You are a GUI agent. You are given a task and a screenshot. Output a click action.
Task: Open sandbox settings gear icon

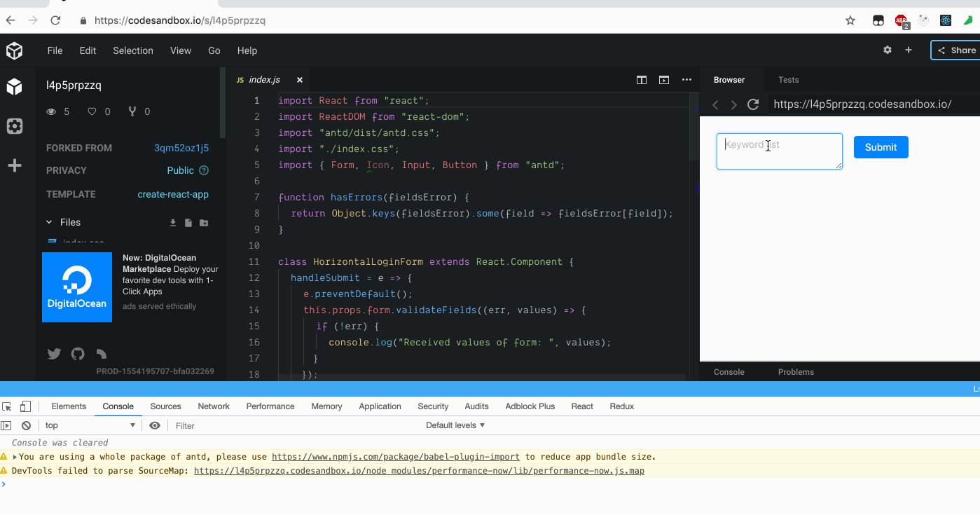pyautogui.click(x=887, y=50)
